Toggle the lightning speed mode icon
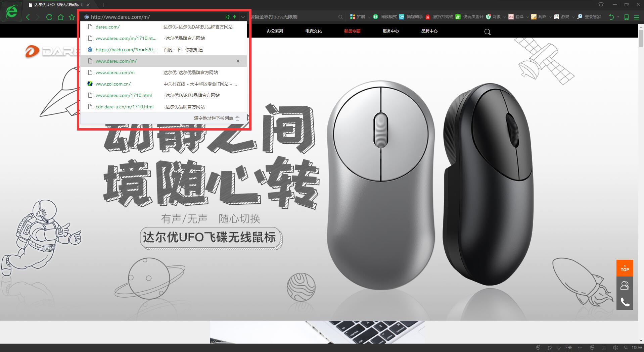Screen dimensions: 644x352 pos(234,17)
